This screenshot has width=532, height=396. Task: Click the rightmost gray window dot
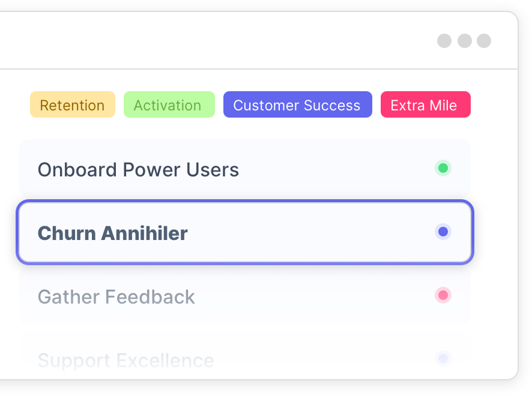point(484,41)
